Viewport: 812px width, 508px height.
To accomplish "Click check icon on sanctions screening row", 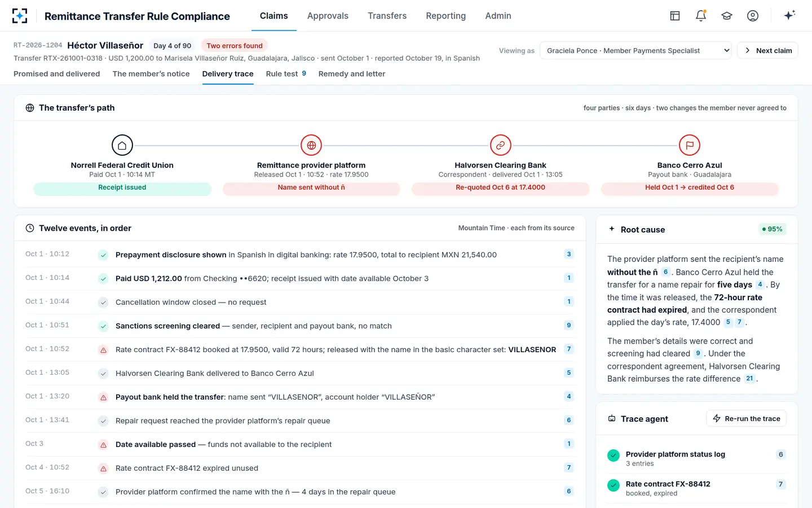I will click(103, 326).
